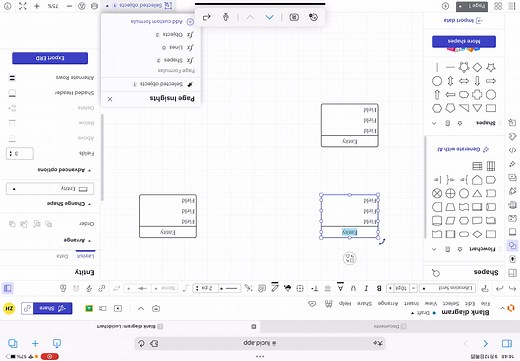Open the Edit menu

[x=470, y=303]
